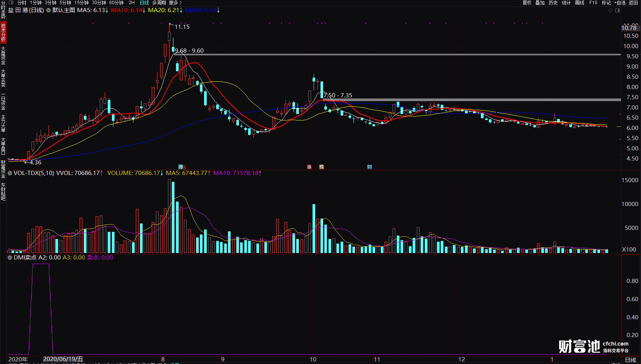This screenshot has height=364, width=641.
Task: Click the 10.78 price axis cursor value
Action: pos(629,28)
